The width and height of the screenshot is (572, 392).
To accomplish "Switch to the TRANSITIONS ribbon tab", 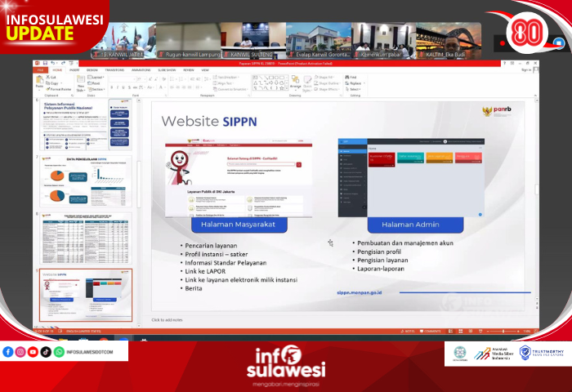I will (x=114, y=70).
